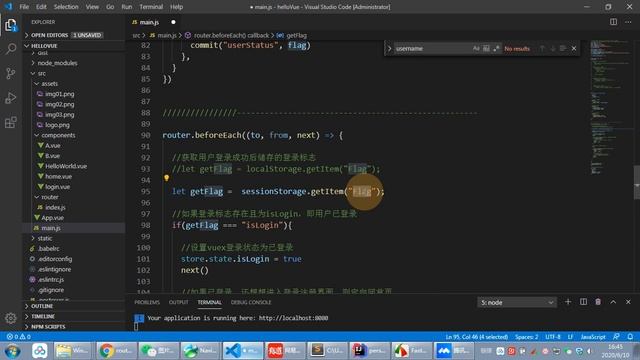Select the TERMINAL tab

209,302
